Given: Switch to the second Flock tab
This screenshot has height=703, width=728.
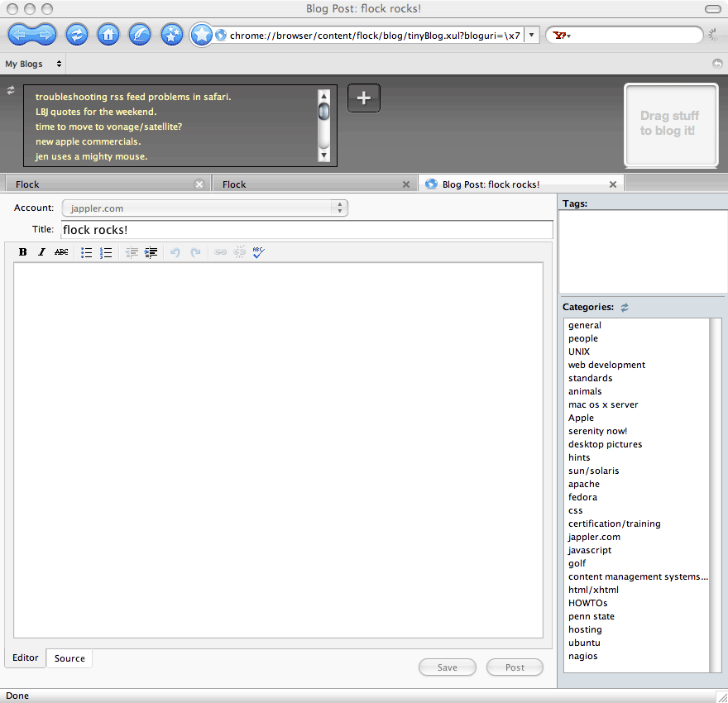Looking at the screenshot, I should [314, 184].
